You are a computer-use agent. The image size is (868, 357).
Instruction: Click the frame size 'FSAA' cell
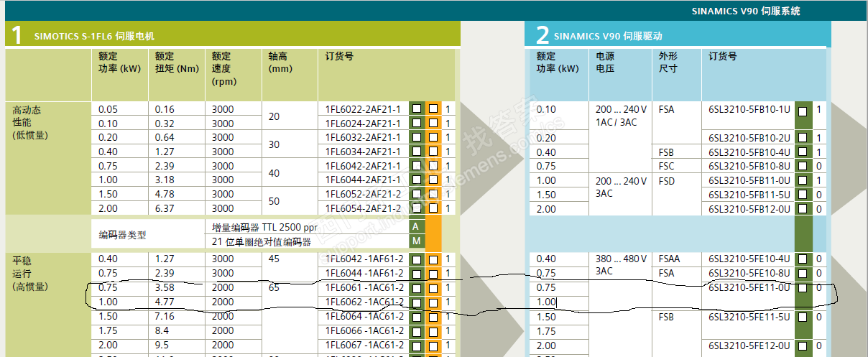(x=670, y=259)
